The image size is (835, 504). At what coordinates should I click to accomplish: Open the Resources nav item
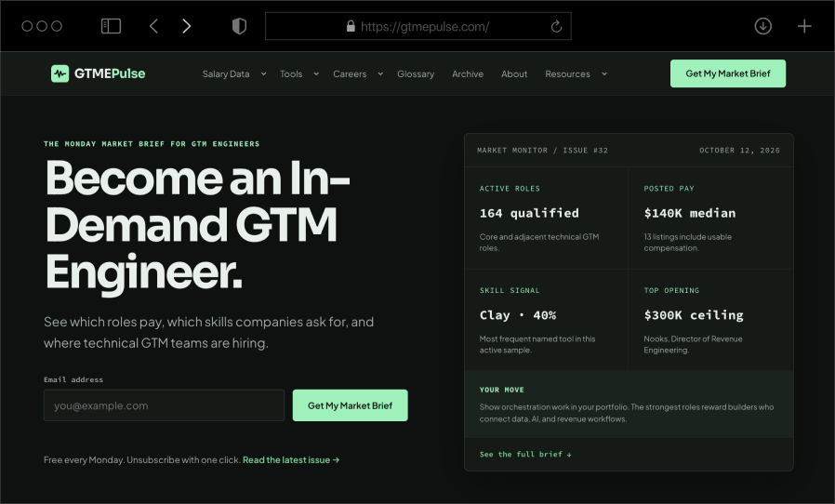(567, 74)
